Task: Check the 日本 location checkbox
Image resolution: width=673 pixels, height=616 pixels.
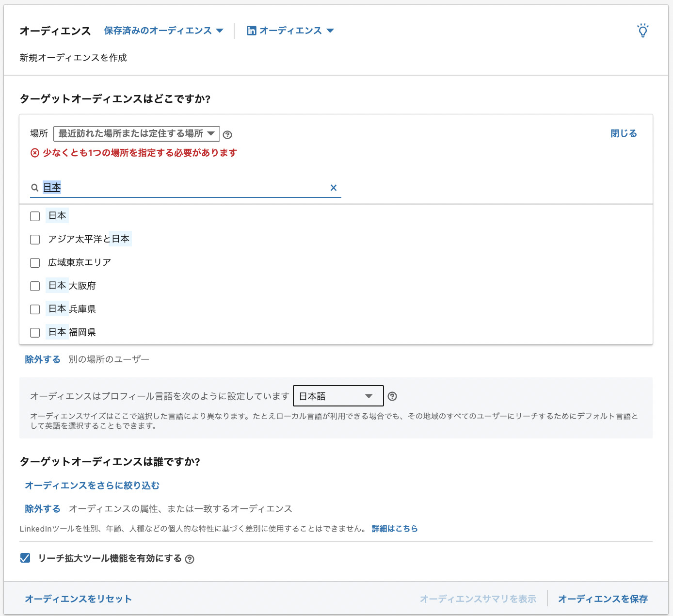Action: (x=35, y=216)
